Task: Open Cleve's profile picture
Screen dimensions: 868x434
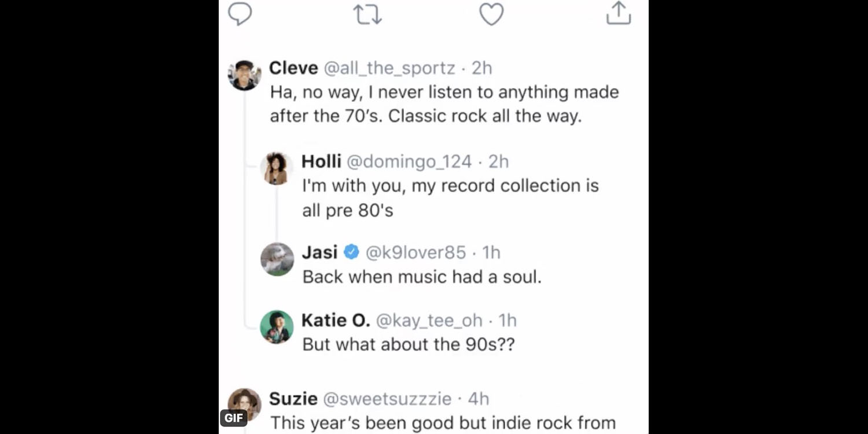Action: (x=245, y=75)
